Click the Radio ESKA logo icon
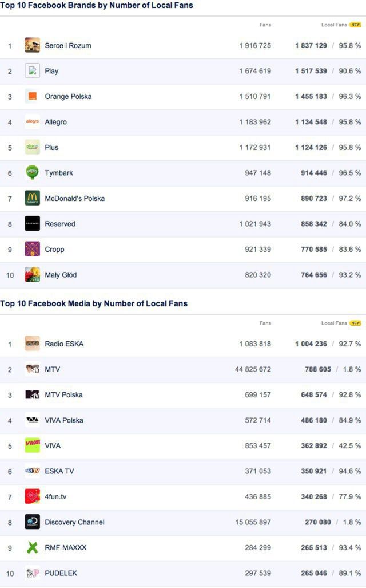 point(33,344)
